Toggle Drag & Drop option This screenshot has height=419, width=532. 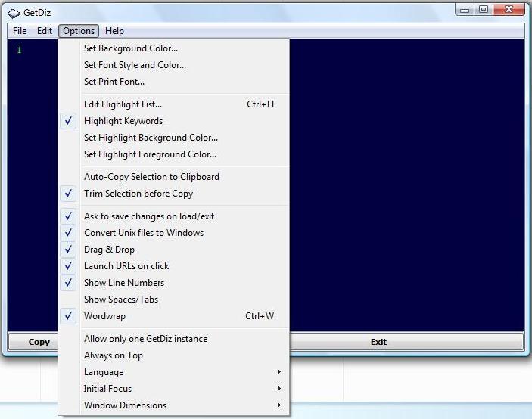[x=174, y=249]
